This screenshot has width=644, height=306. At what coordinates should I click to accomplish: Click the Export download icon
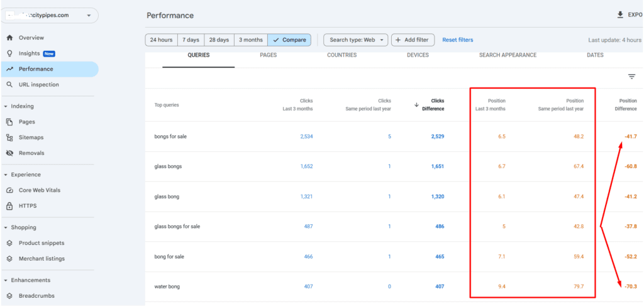point(621,15)
